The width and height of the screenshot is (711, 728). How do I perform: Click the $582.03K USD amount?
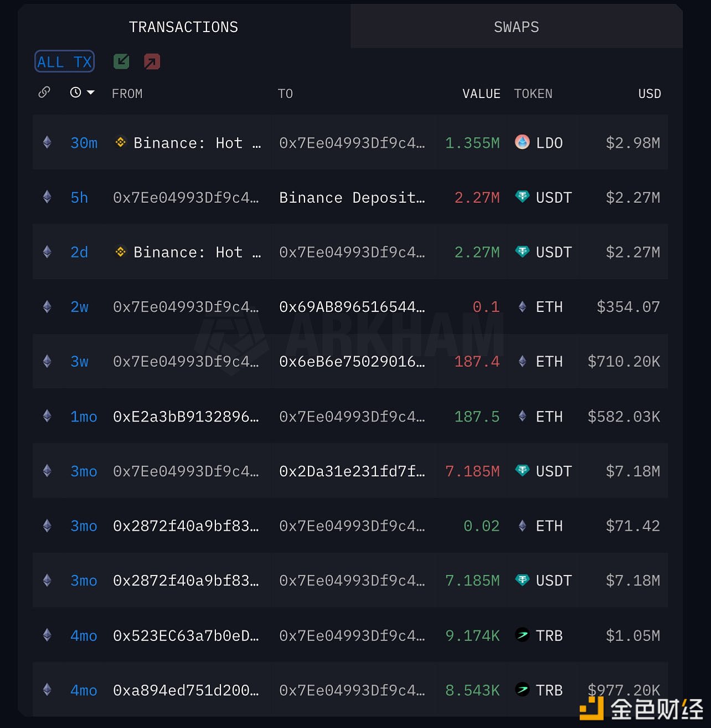coord(624,417)
